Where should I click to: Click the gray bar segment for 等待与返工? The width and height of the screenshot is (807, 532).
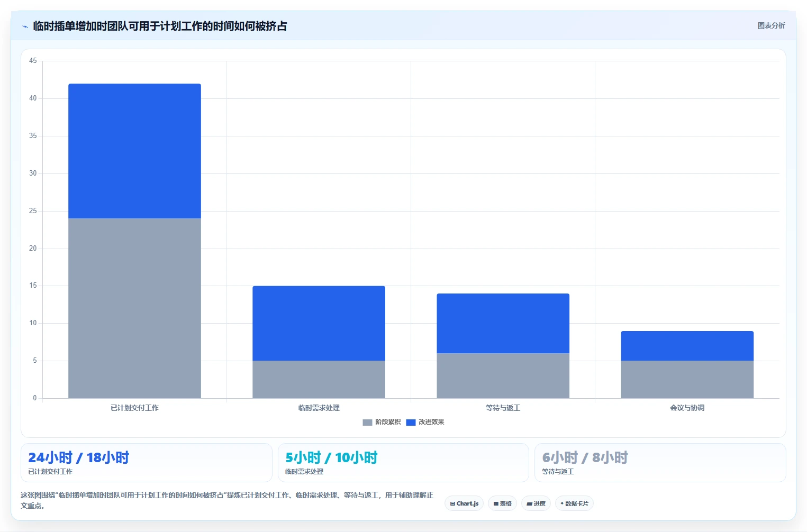click(503, 375)
